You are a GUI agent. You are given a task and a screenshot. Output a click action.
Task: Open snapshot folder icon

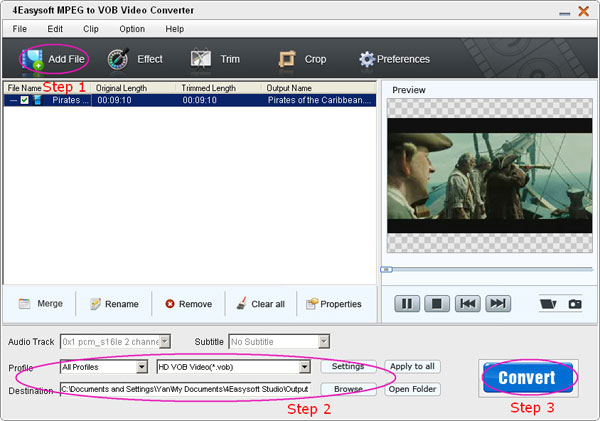pos(548,304)
